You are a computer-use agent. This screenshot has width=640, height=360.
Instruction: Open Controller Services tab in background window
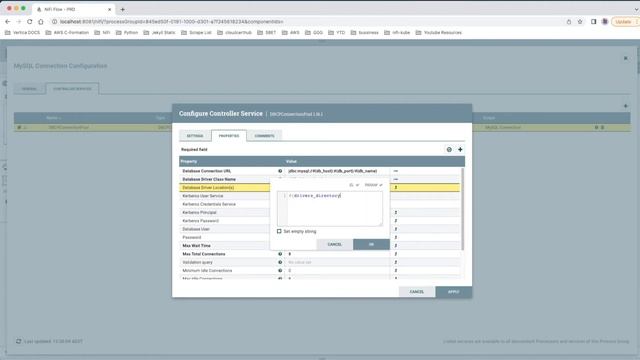tap(72, 89)
